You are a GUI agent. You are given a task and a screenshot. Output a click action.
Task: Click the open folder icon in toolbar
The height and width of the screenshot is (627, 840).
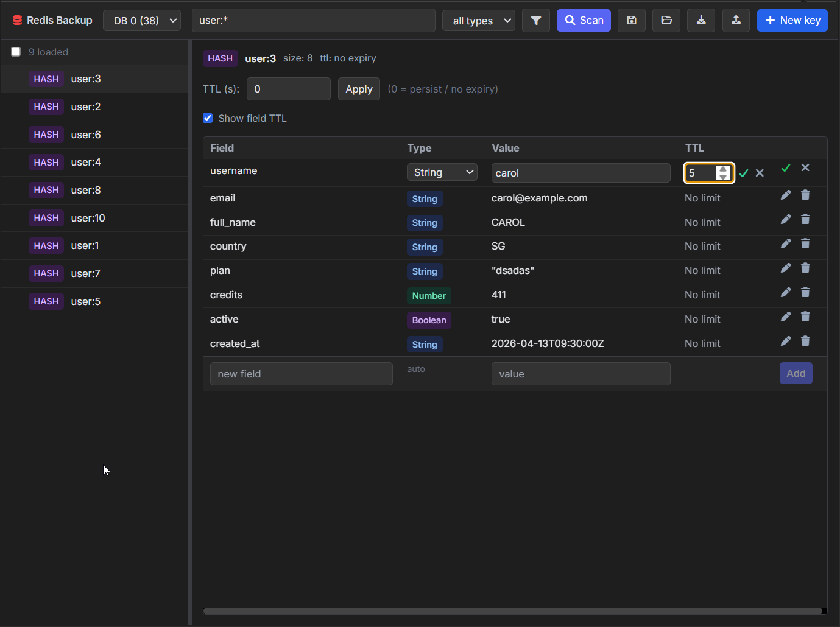(666, 21)
